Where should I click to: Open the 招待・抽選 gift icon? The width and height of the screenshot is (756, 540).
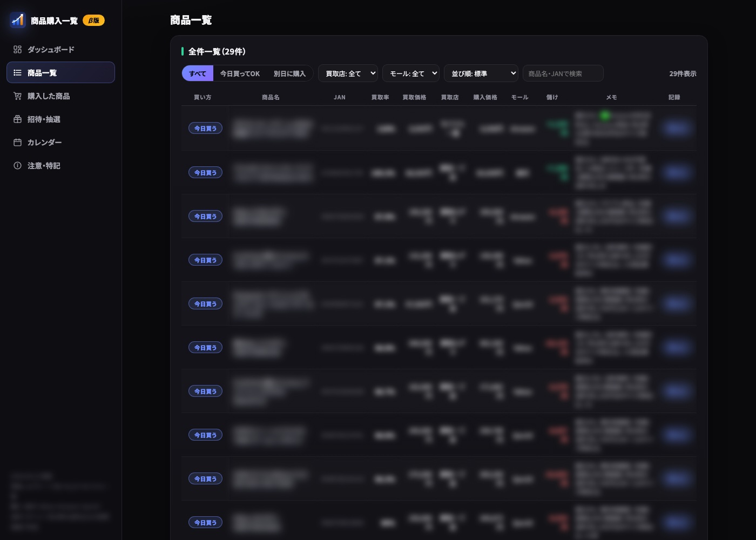coord(17,119)
